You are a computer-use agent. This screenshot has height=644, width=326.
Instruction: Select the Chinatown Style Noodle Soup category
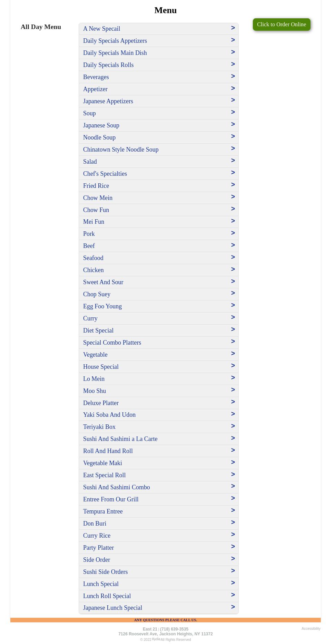[x=121, y=150]
